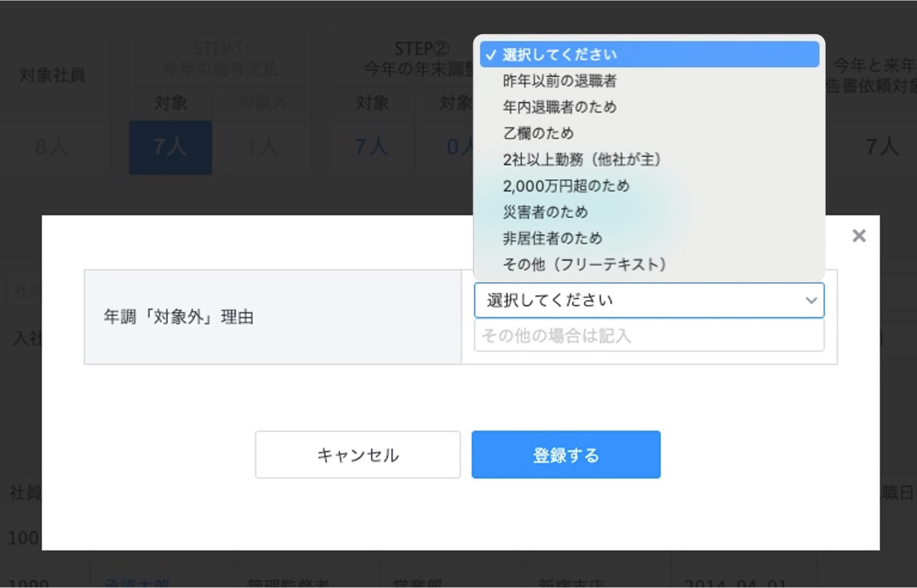Image resolution: width=917 pixels, height=588 pixels.
Task: Click the 7人 count under STEP② 対象
Action: coord(372,148)
